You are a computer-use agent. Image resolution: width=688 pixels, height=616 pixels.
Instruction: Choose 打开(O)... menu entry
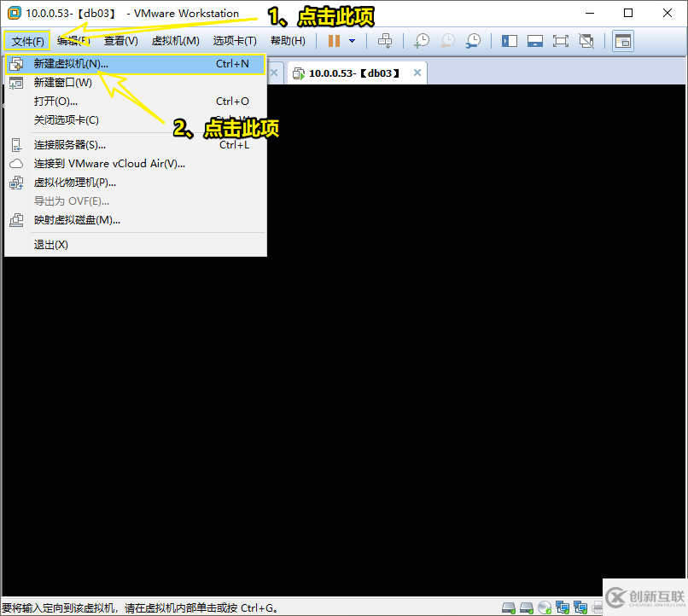pyautogui.click(x=136, y=102)
